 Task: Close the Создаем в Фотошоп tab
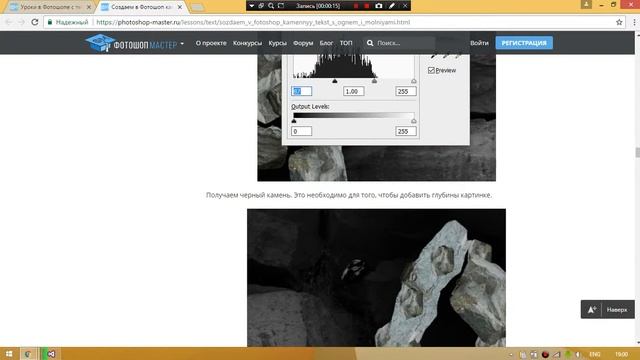180,7
